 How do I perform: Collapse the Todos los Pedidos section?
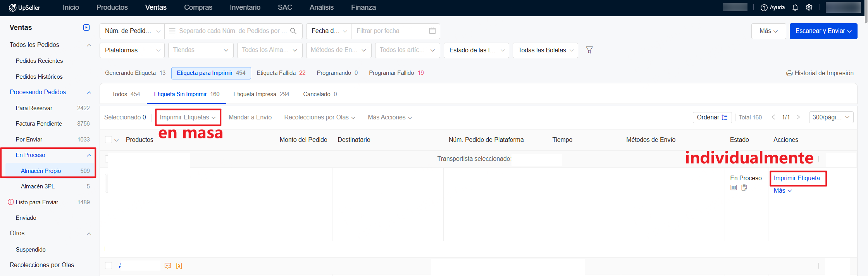(x=89, y=45)
